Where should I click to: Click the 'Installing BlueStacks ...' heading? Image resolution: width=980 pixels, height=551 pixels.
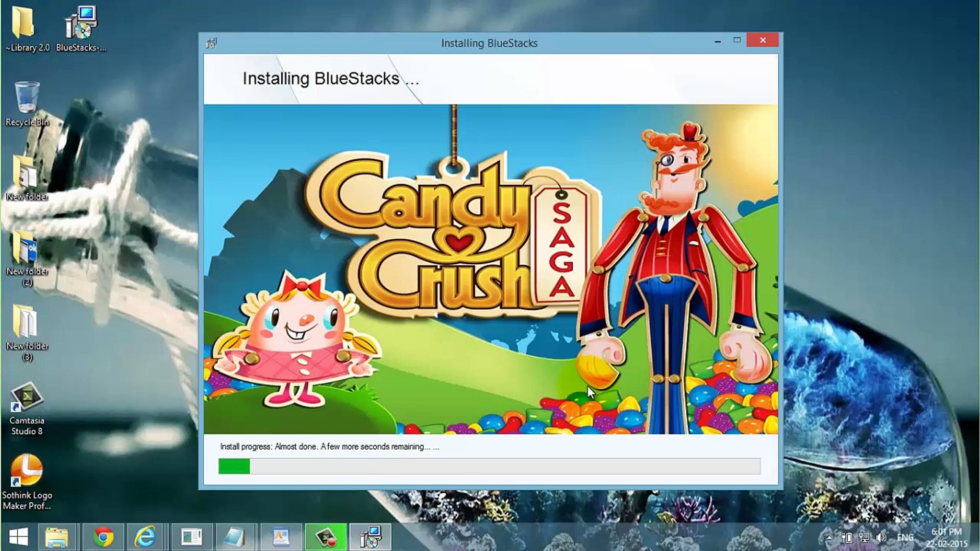tap(330, 79)
